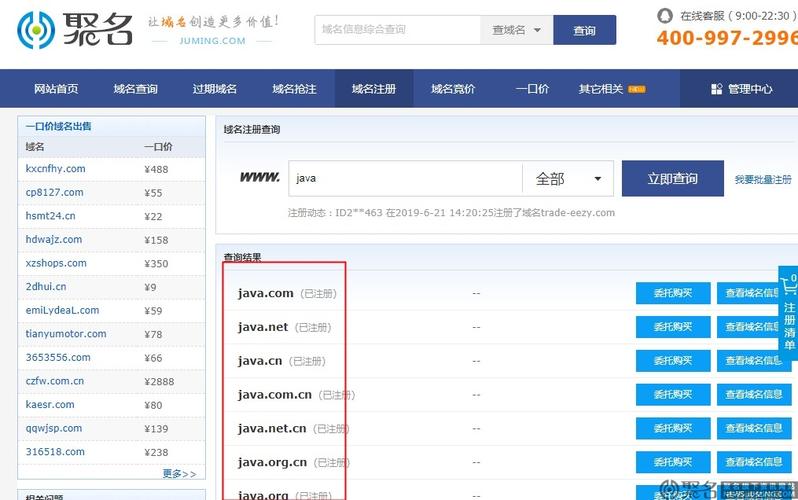Image resolution: width=798 pixels, height=500 pixels.
Task: Open czfw.com.cn in the sale list
Action: click(x=55, y=381)
